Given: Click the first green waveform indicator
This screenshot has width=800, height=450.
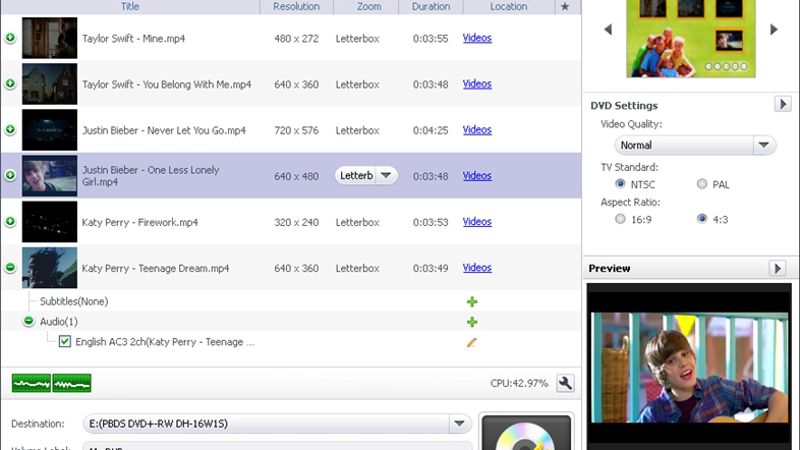Looking at the screenshot, I should point(31,383).
